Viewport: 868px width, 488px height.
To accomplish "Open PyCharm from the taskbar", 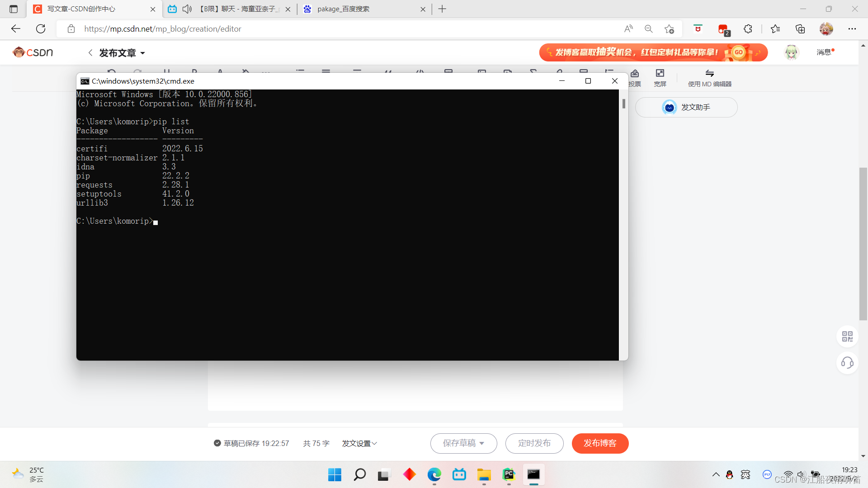I will click(509, 474).
